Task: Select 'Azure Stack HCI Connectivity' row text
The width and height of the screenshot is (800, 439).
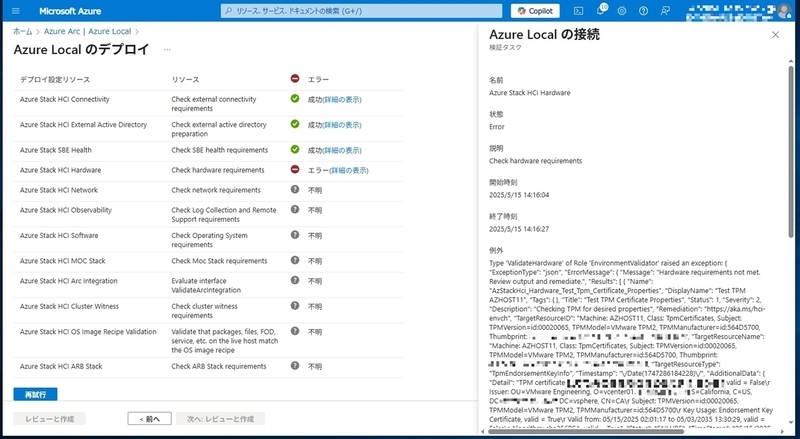Action: click(65, 100)
